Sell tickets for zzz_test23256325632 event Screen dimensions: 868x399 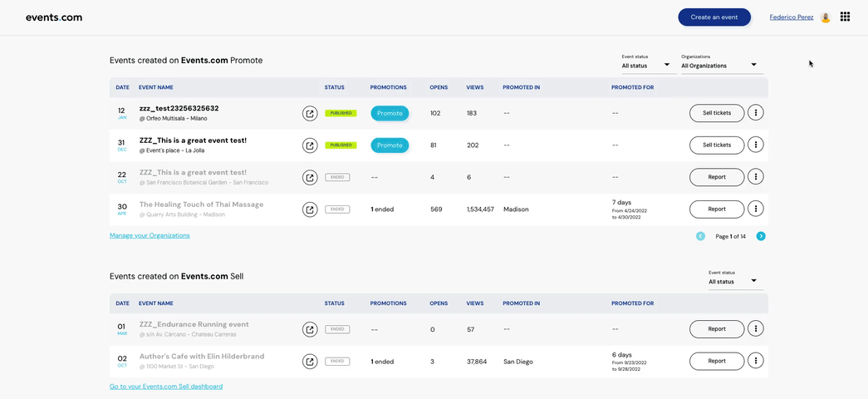pos(717,113)
